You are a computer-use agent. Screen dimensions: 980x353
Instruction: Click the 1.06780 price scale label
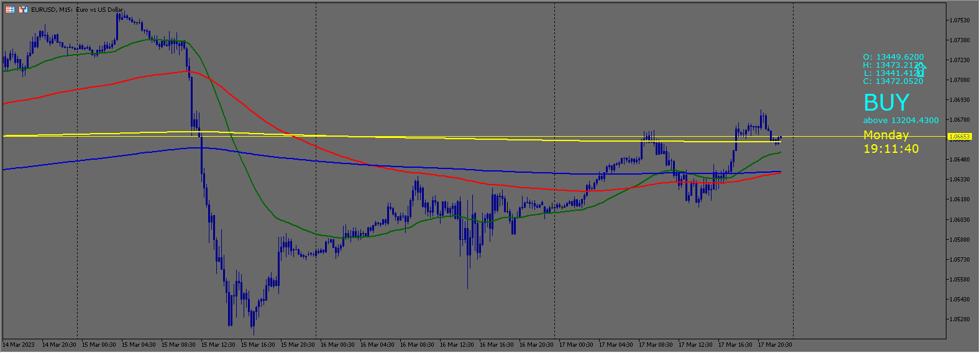coord(959,120)
